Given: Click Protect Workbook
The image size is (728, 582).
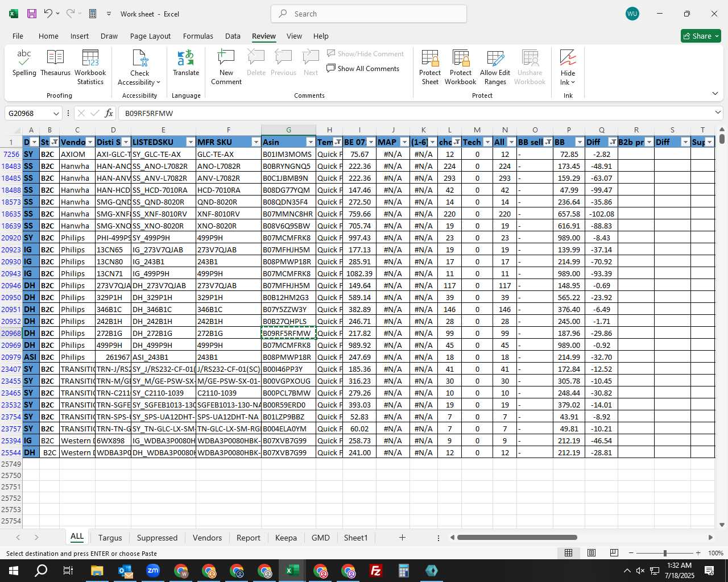Looking at the screenshot, I should 461,67.
